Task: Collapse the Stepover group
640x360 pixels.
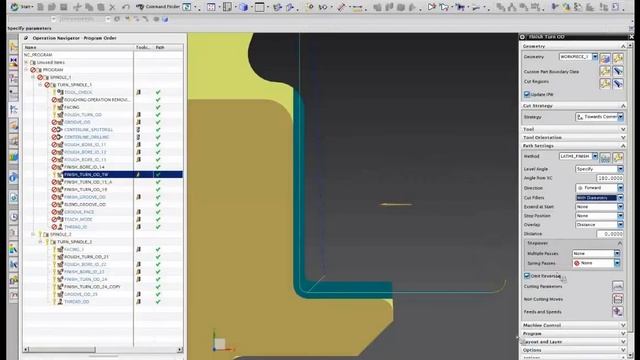Action: coord(620,243)
